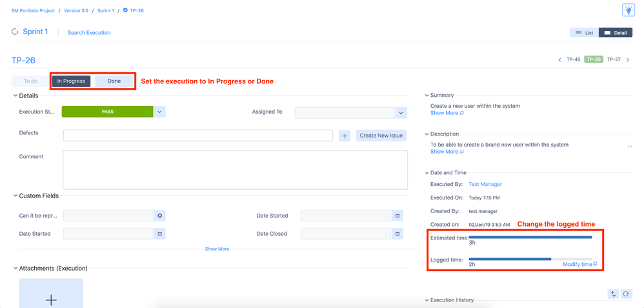The width and height of the screenshot is (644, 308).
Task: Click the Estimated time progress bar
Action: [x=530, y=237]
